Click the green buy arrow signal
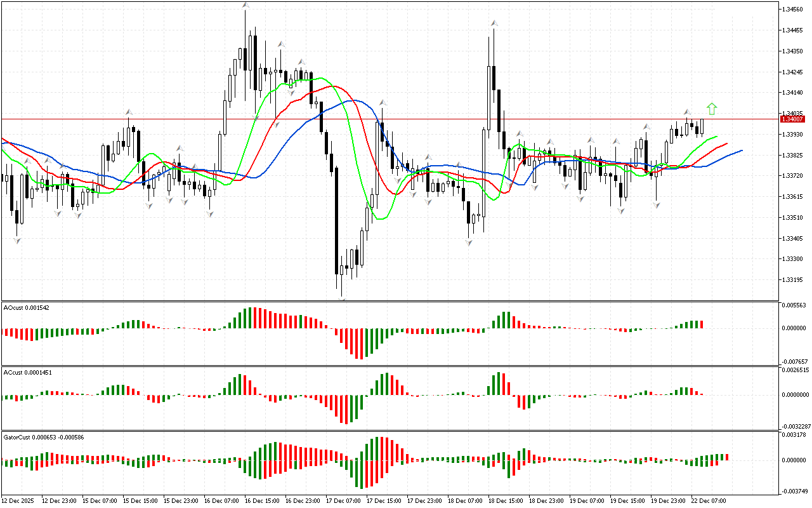The width and height of the screenshot is (812, 508). (712, 109)
